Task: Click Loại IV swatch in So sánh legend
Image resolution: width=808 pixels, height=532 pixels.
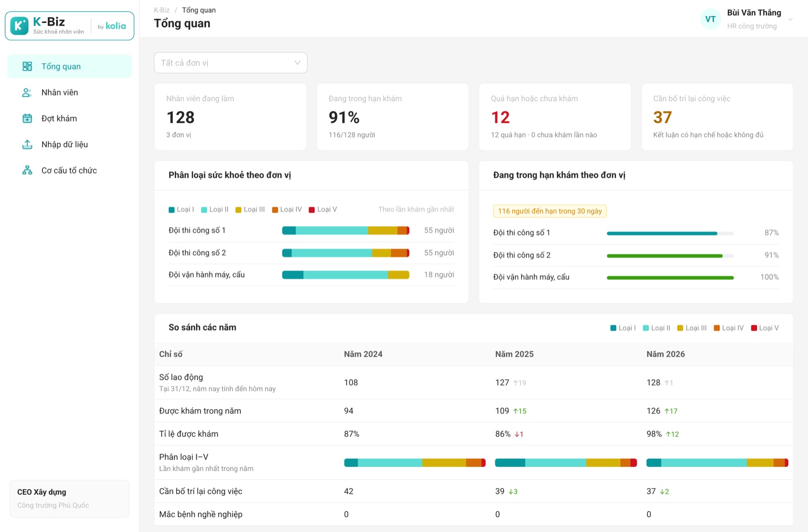Action: [717, 328]
